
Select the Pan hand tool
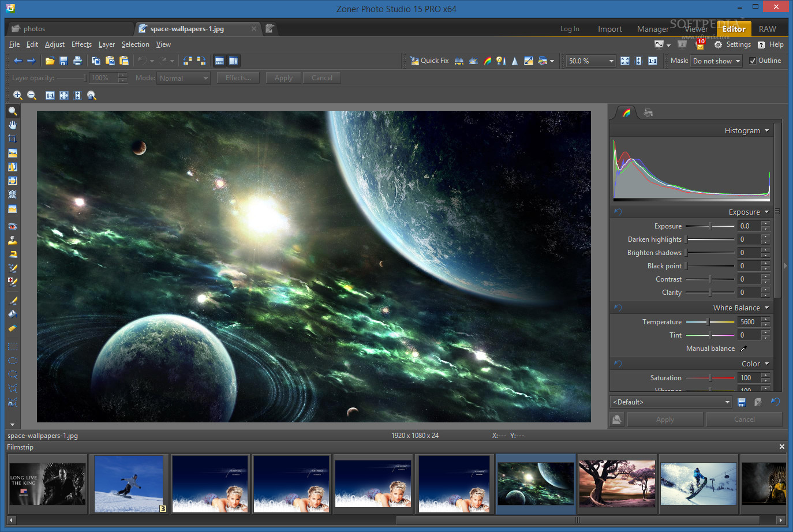12,125
